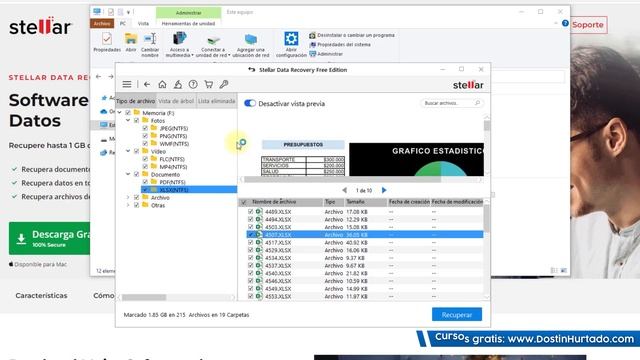This screenshot has width=640, height=360.
Task: Click the XLSX(NTFS) folder icon
Action: [x=154, y=190]
